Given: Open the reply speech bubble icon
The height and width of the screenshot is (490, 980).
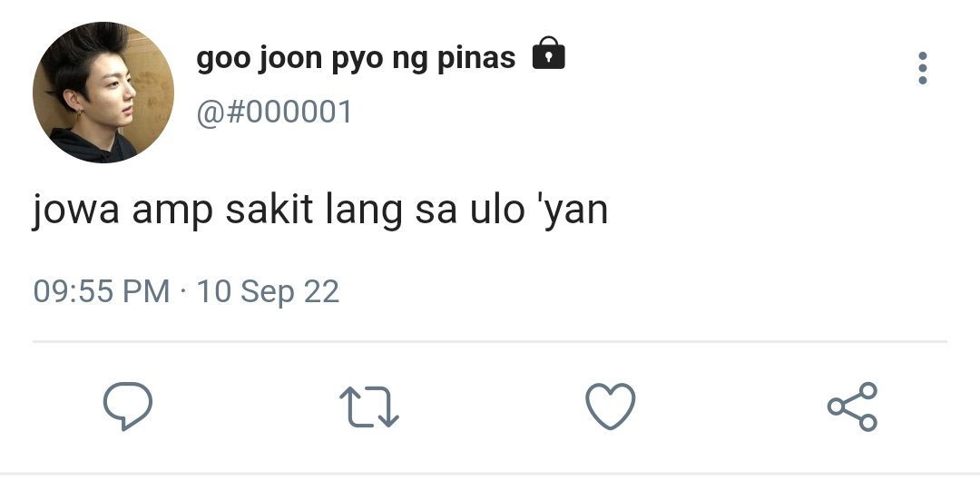Looking at the screenshot, I should 128,407.
